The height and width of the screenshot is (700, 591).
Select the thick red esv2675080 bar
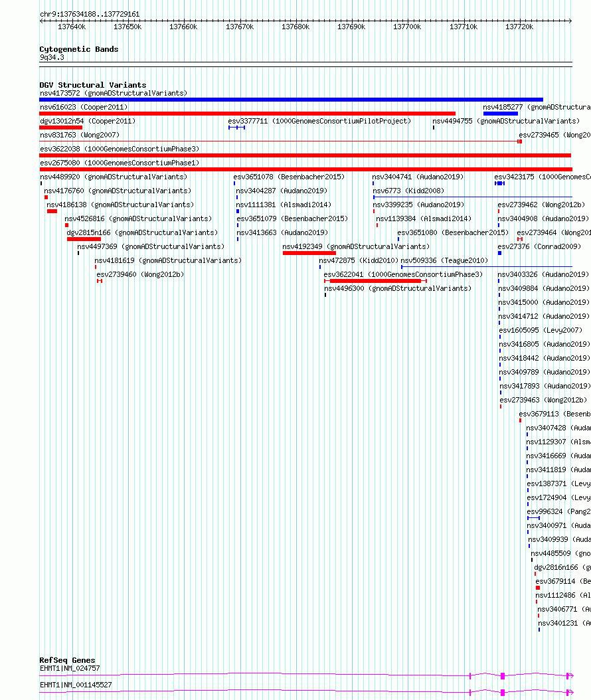point(305,169)
